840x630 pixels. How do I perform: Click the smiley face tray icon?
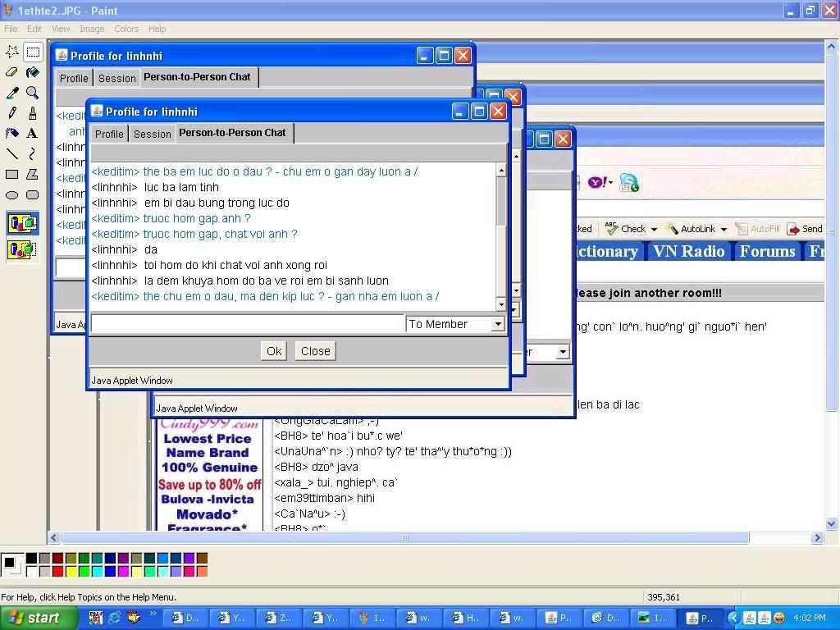tap(779, 618)
